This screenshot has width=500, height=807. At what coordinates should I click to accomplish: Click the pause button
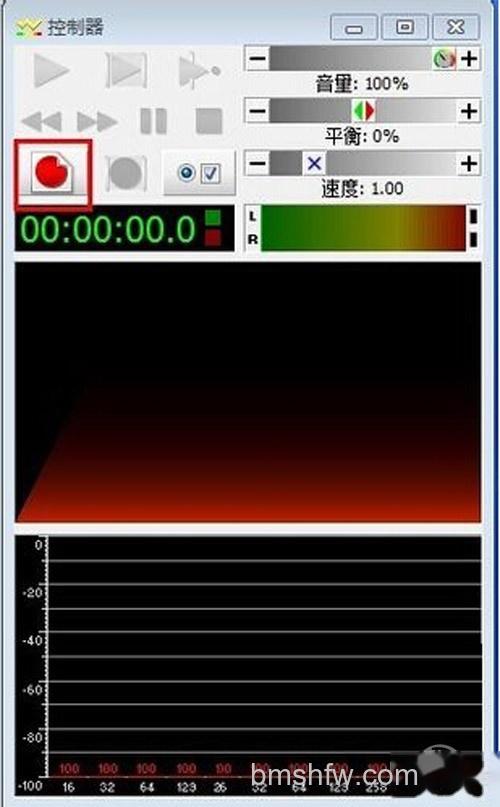click(x=153, y=121)
